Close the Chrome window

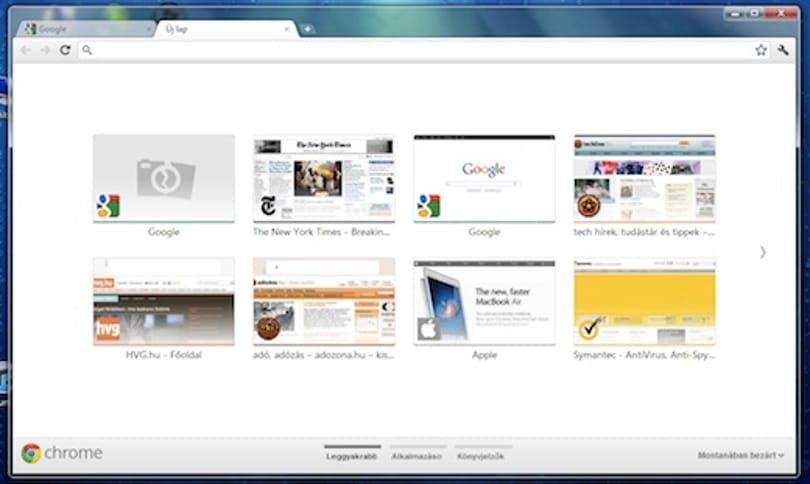click(x=781, y=14)
